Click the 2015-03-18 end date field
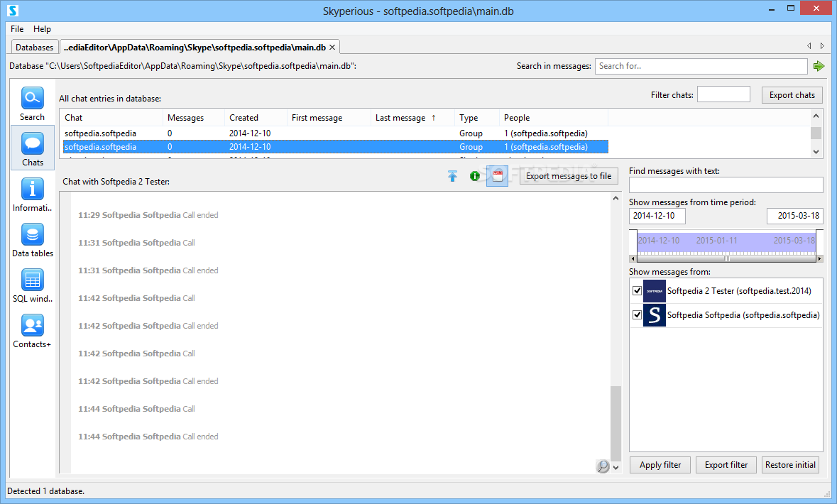 click(795, 216)
